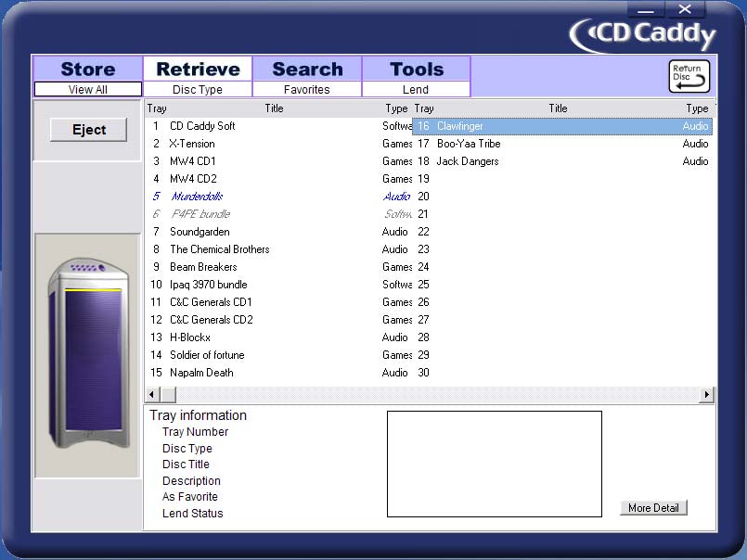Screen dimensions: 747x560
Task: Select the Beam Breakers row
Action: (x=278, y=267)
